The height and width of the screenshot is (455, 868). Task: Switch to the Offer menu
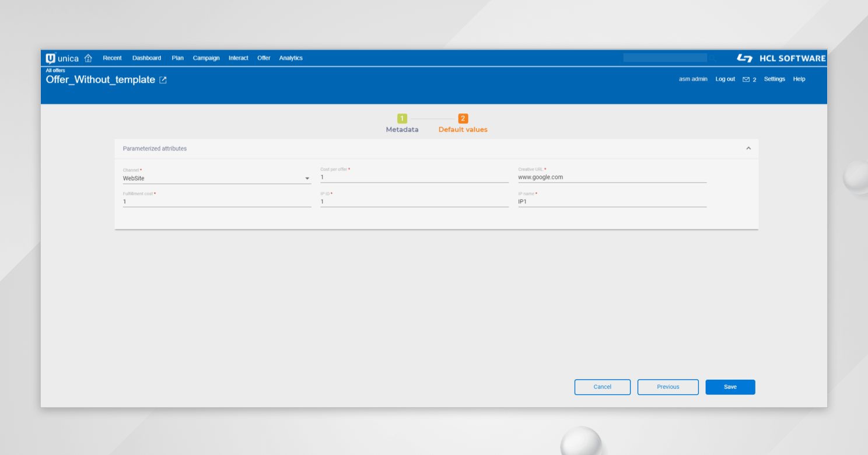pos(264,58)
